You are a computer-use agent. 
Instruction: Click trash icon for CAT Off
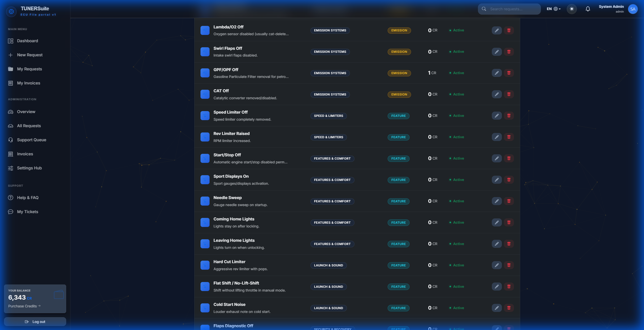(509, 95)
